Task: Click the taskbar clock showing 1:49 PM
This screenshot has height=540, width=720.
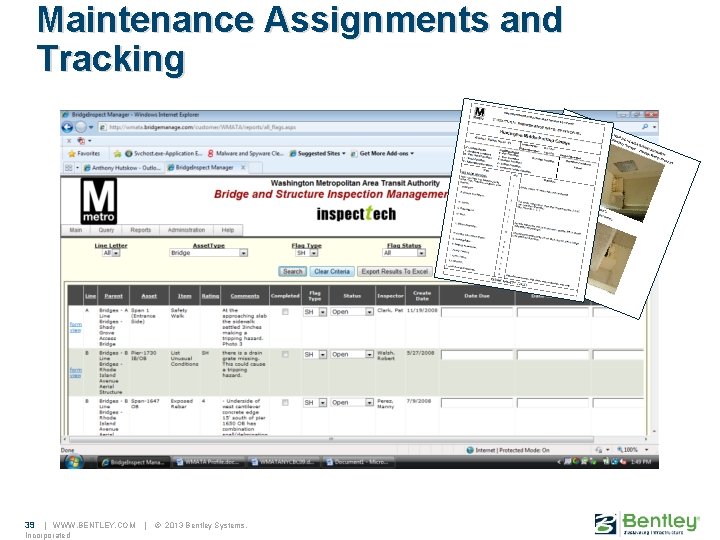Action: [641, 462]
